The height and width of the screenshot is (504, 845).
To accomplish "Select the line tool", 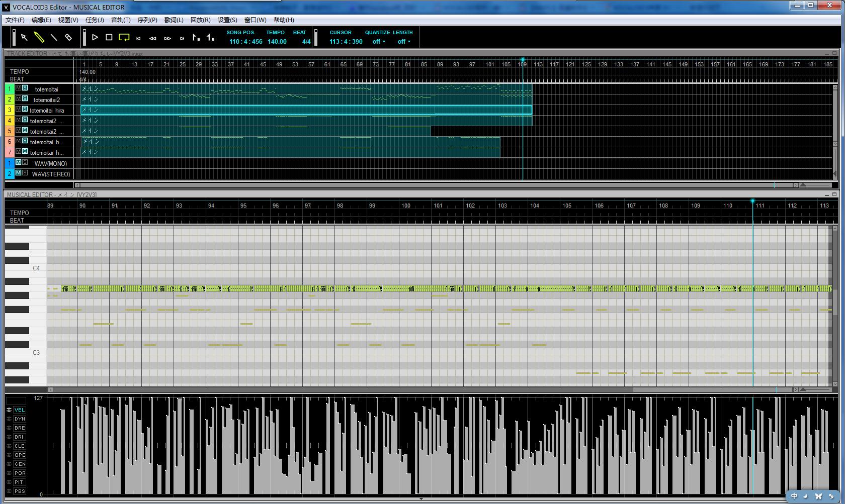I will click(x=54, y=38).
